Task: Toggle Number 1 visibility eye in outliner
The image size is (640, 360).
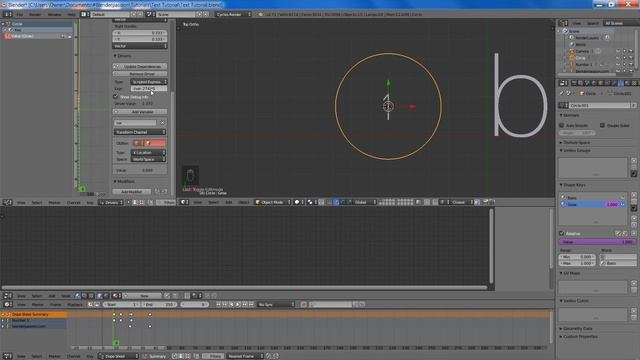Action: pyautogui.click(x=618, y=64)
